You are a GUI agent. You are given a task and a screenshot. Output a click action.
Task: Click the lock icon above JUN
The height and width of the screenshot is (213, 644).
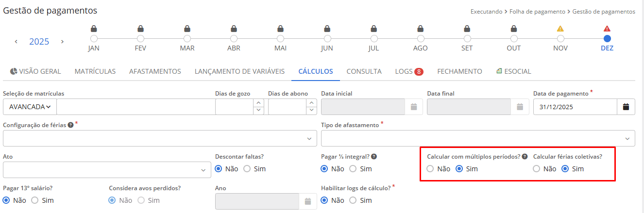point(327,28)
